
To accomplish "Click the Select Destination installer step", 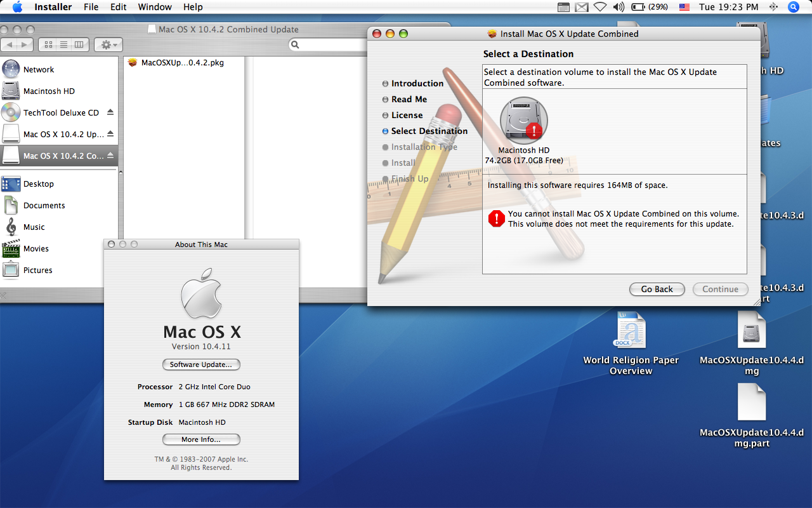I will click(x=424, y=131).
